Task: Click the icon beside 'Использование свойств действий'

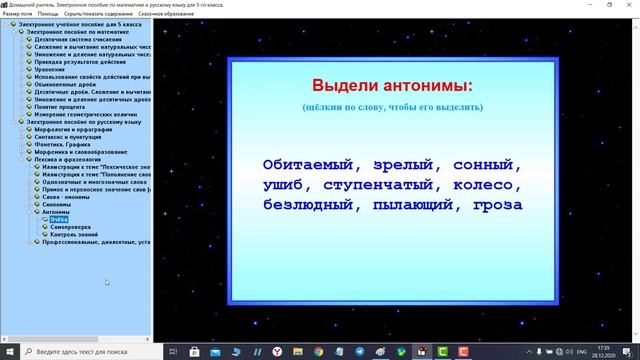Action: click(x=29, y=77)
